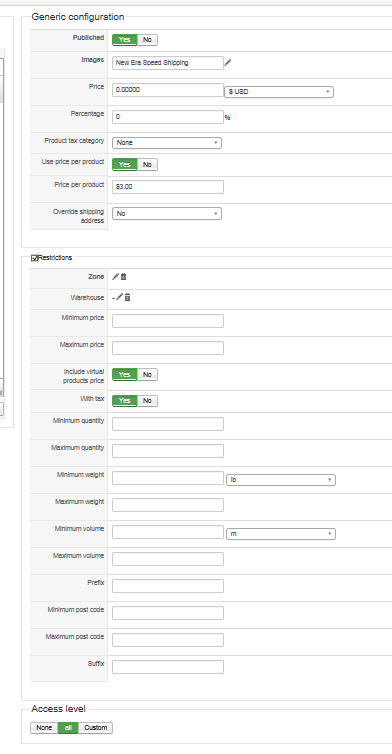The width and height of the screenshot is (392, 754).
Task: Click Price per product field showing $3.00
Action: point(168,187)
